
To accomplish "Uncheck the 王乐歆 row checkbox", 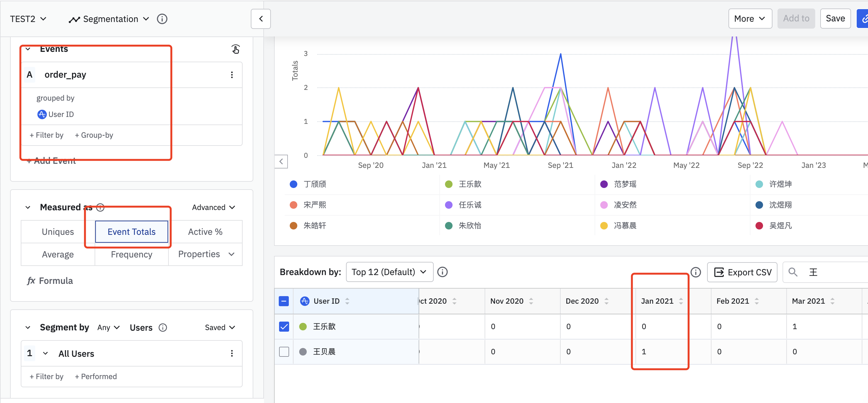I will coord(284,326).
